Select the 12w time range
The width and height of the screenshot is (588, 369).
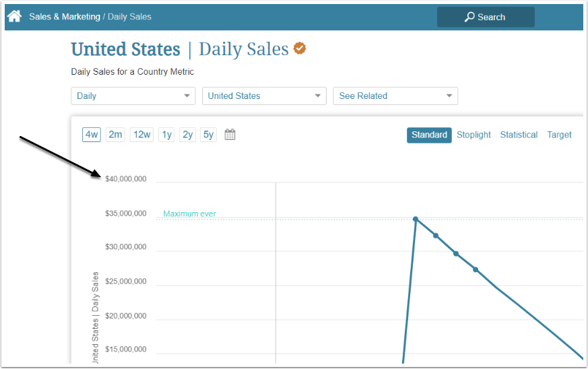coord(141,135)
